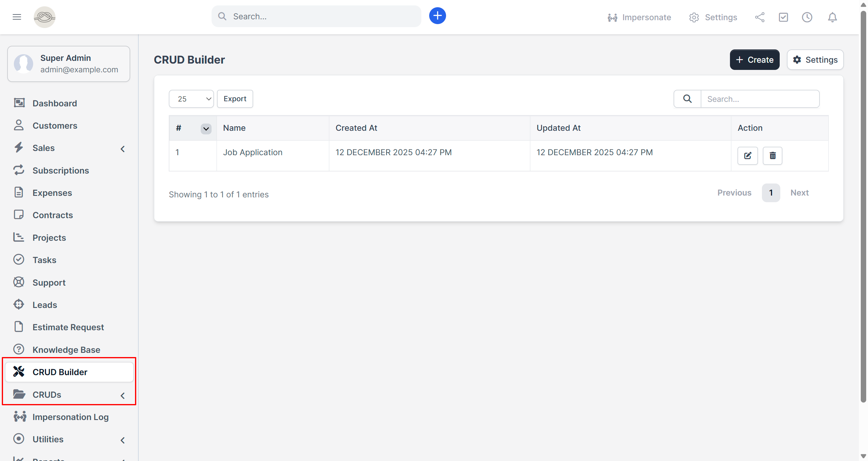Delete the Job Application entry
Viewport: 868px width, 461px height.
point(772,155)
